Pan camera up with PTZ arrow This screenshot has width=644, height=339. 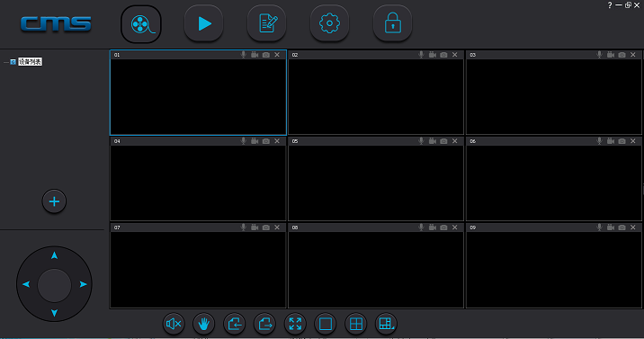54,255
